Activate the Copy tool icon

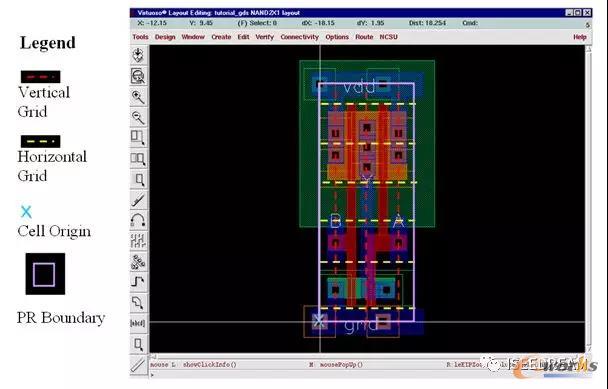click(138, 159)
